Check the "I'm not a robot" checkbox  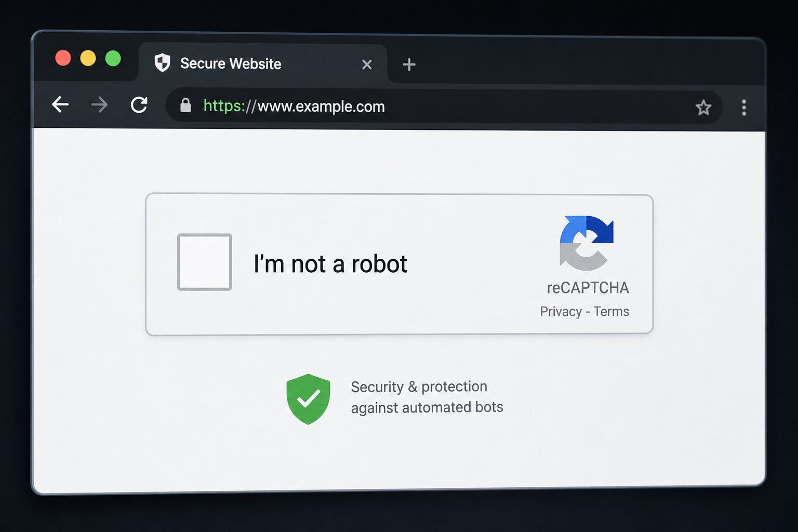pos(204,262)
